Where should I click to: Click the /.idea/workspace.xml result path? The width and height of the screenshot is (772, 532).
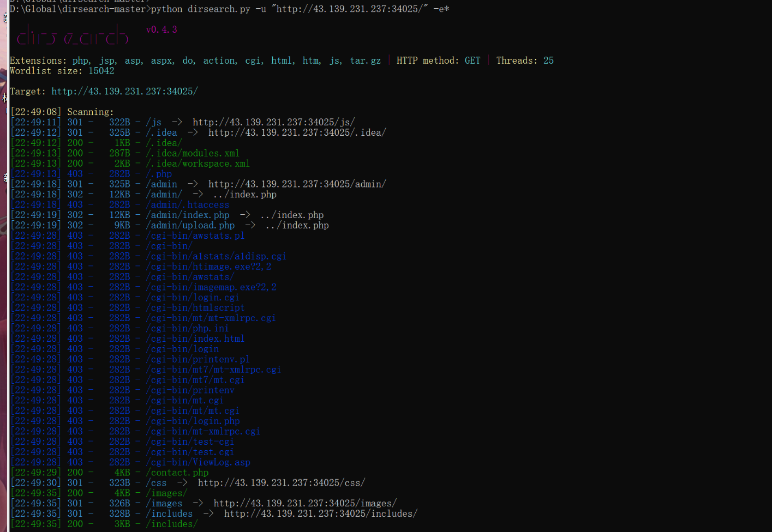[x=198, y=164]
